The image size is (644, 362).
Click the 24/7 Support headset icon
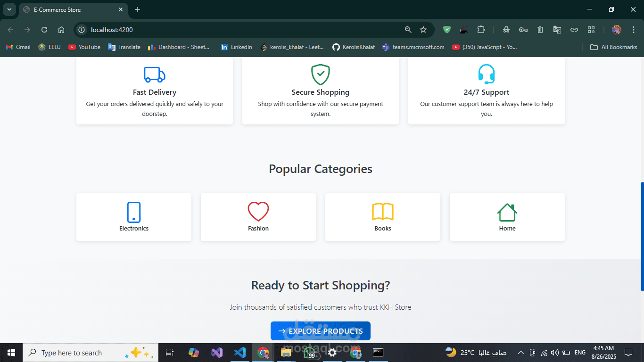click(x=487, y=74)
